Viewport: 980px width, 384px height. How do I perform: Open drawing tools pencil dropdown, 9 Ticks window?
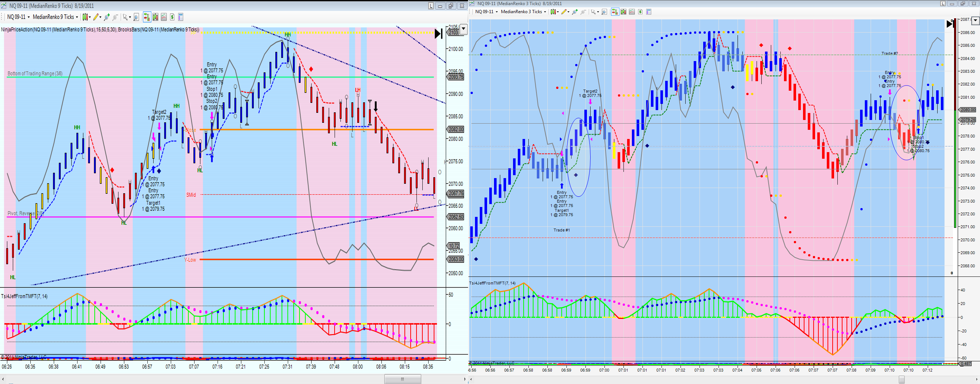97,17
